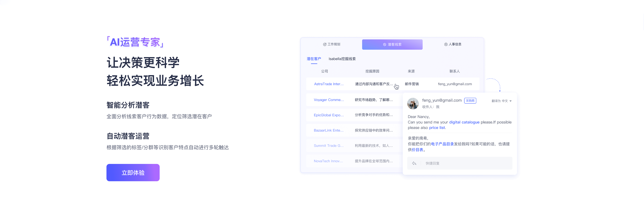This screenshot has height=216, width=644.
Task: Click the 人事信息 person icon
Action: point(446,44)
